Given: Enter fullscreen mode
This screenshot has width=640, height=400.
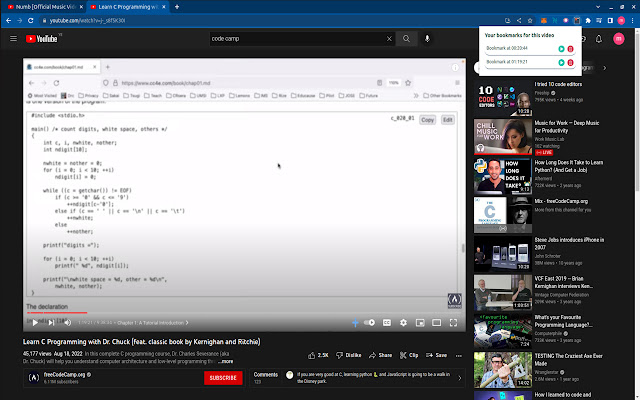Looking at the screenshot, I should (453, 323).
